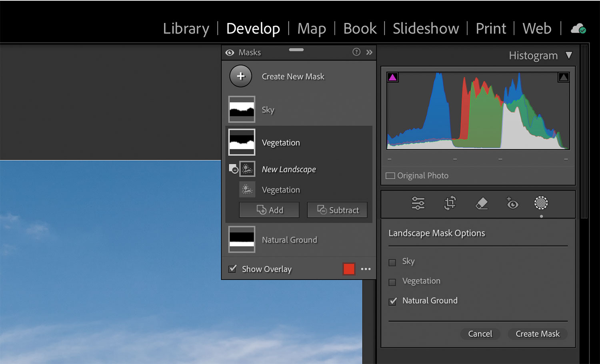
Task: Switch to the Library module
Action: 186,28
